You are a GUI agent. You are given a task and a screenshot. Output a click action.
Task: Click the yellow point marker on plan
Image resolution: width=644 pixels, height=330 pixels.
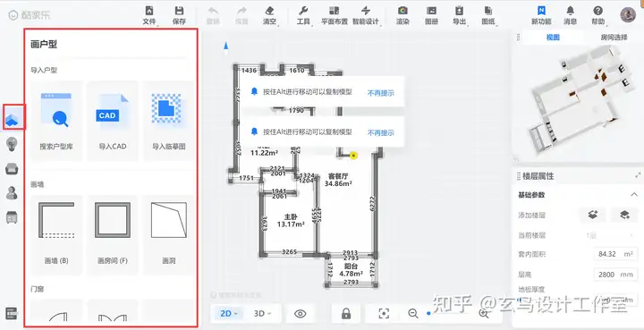tap(353, 156)
